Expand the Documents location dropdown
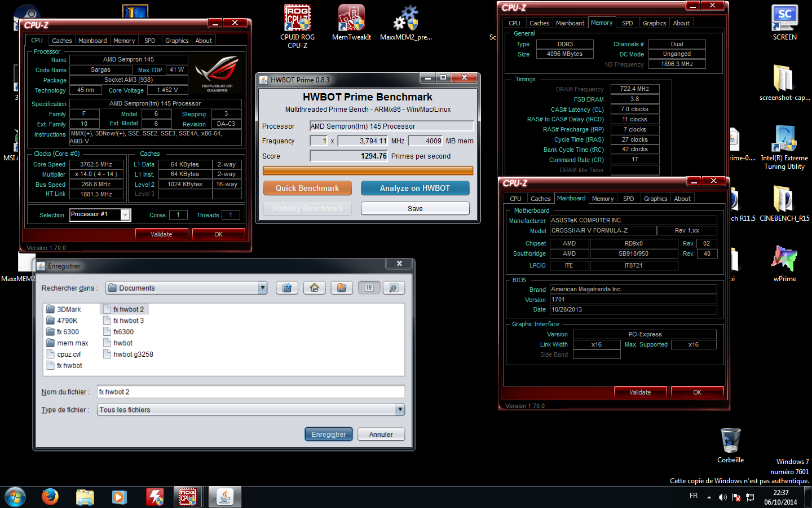812x508 pixels. click(x=262, y=288)
